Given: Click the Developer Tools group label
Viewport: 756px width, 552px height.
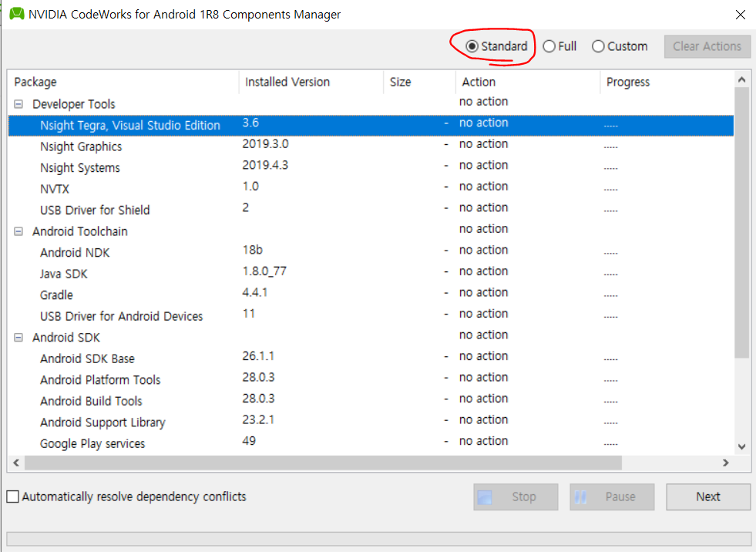Looking at the screenshot, I should (74, 104).
